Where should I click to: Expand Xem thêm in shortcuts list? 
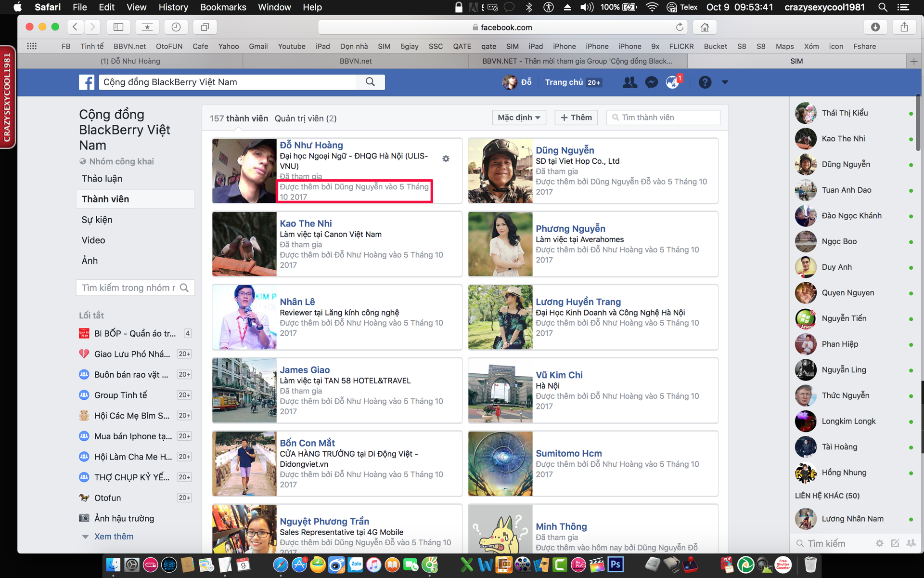point(114,537)
